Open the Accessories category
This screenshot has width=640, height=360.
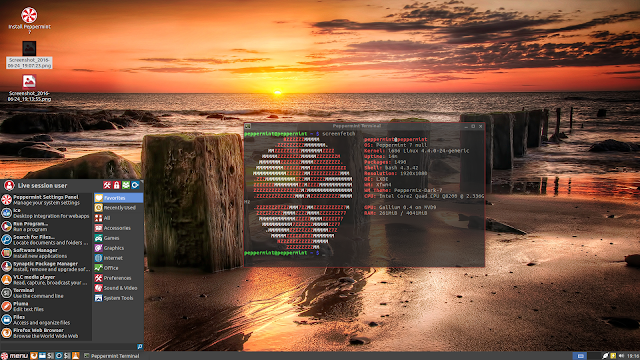point(118,228)
